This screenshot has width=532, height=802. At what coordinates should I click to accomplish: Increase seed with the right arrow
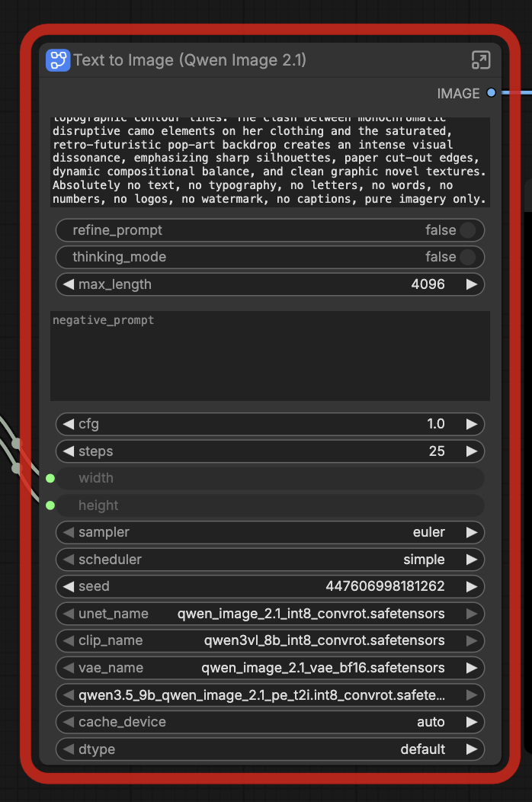pos(472,587)
